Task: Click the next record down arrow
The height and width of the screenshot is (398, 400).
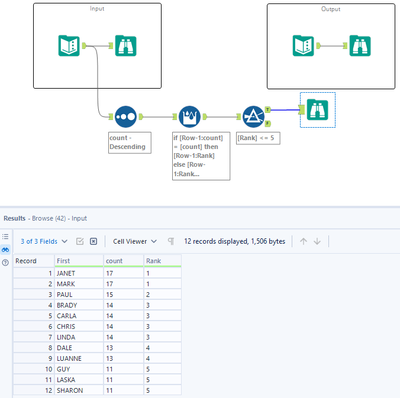Action: [x=317, y=241]
